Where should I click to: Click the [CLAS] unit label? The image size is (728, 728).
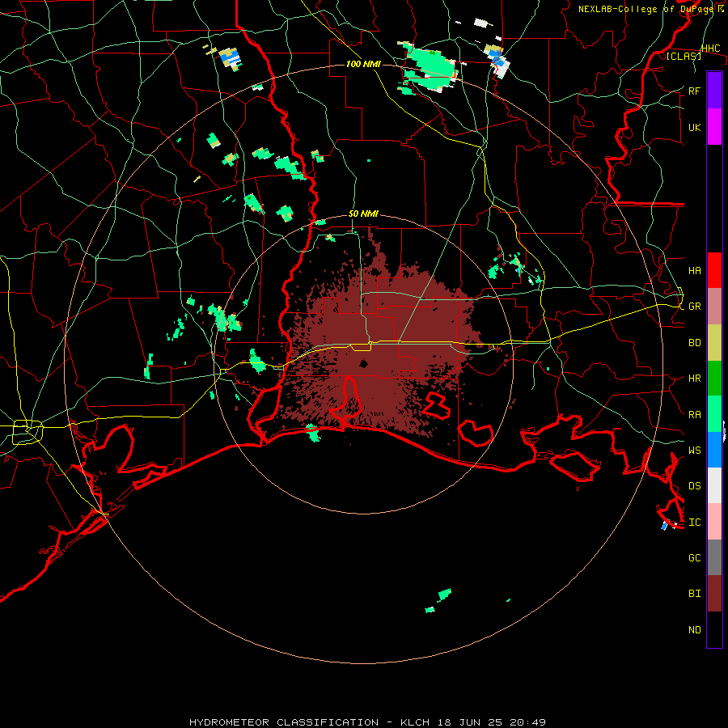click(684, 56)
